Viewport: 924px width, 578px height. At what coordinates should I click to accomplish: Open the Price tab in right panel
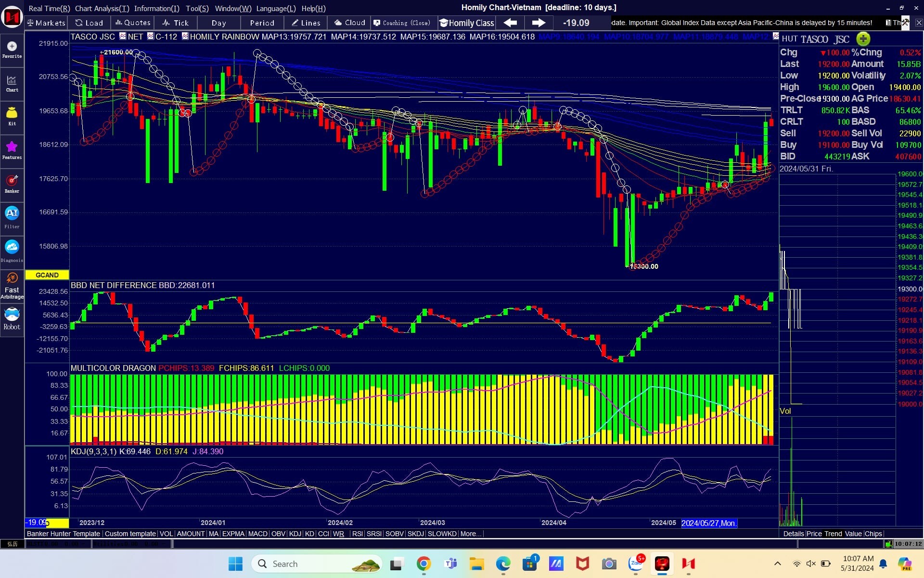coord(814,534)
